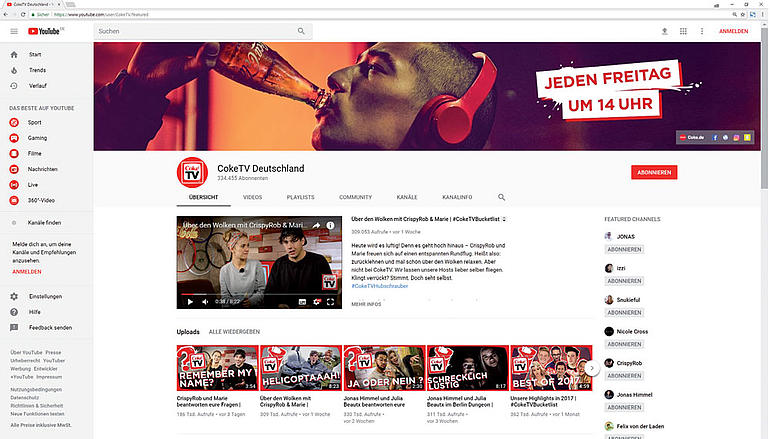The height and width of the screenshot is (439, 770).
Task: Open Verlauf history in sidebar
Action: 37,85
